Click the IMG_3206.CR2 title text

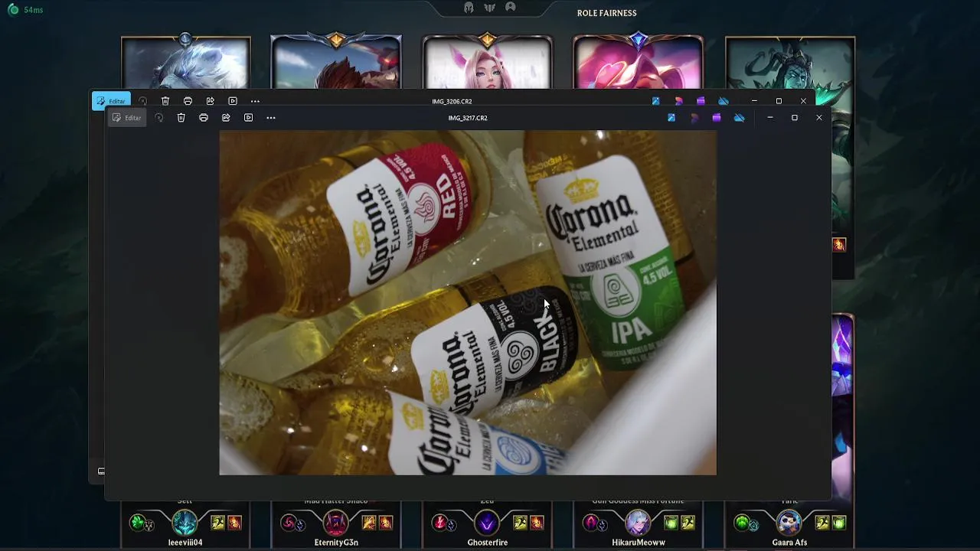[x=452, y=101]
